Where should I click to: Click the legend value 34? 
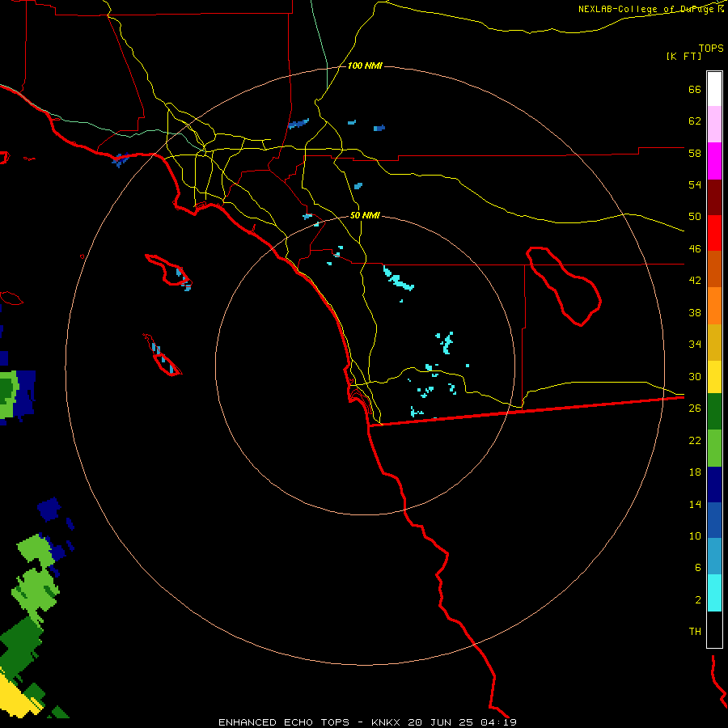coord(695,345)
